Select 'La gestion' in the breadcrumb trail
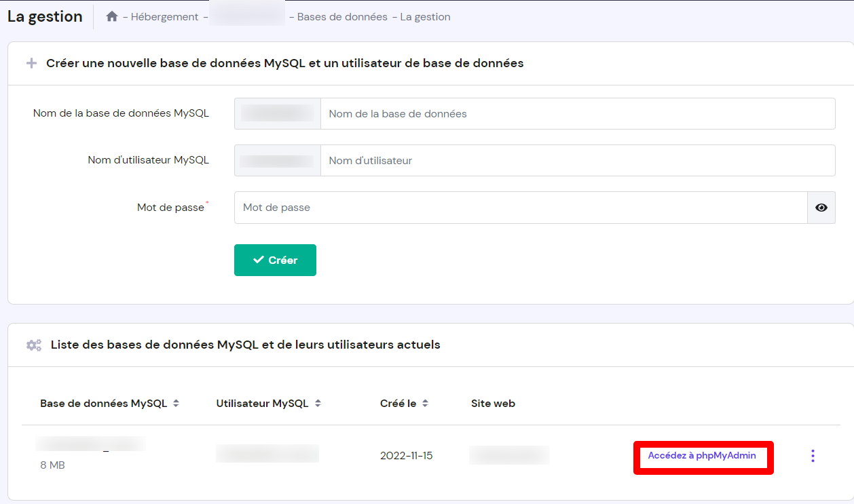This screenshot has height=504, width=854. 425,16
